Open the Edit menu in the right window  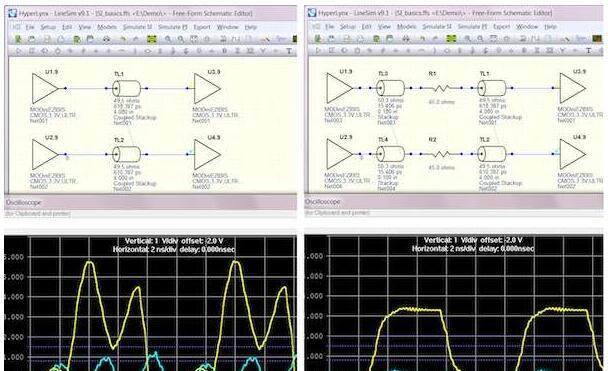tap(366, 27)
